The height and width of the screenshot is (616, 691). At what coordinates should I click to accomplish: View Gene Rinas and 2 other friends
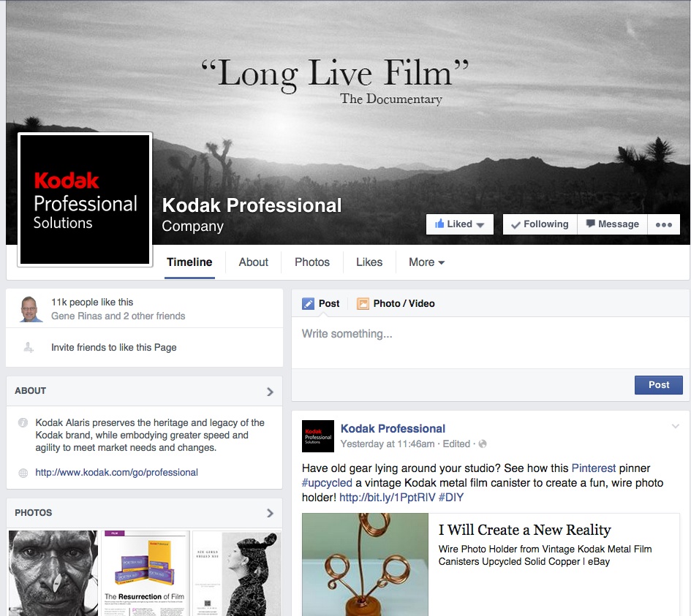click(x=118, y=316)
